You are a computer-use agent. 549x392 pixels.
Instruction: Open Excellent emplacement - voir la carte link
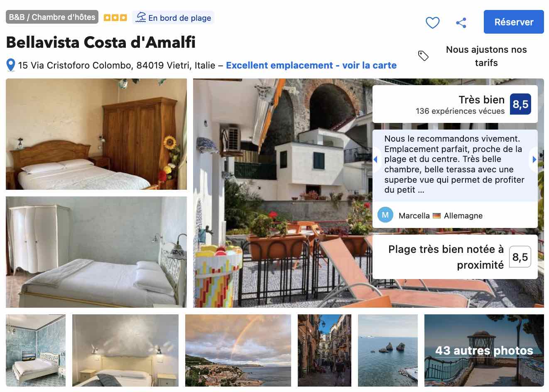point(311,65)
